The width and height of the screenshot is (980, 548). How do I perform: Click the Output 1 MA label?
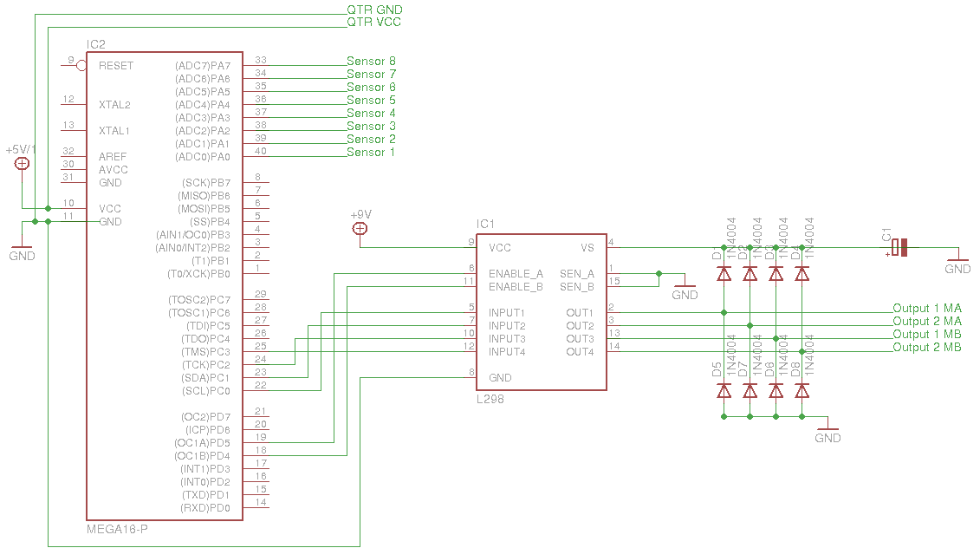[927, 308]
